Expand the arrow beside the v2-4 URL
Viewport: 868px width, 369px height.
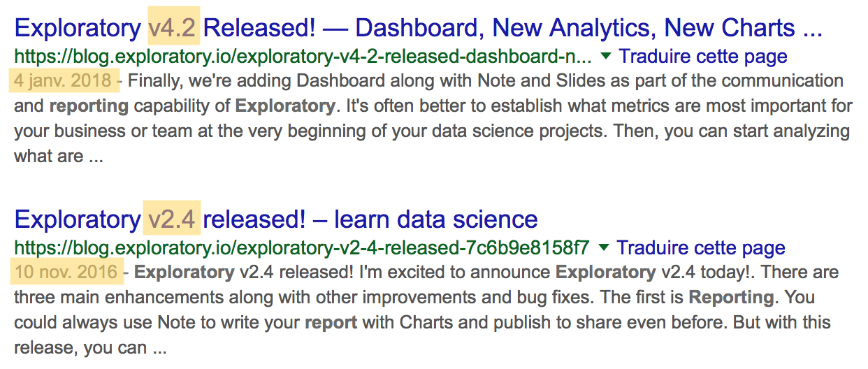pyautogui.click(x=604, y=247)
